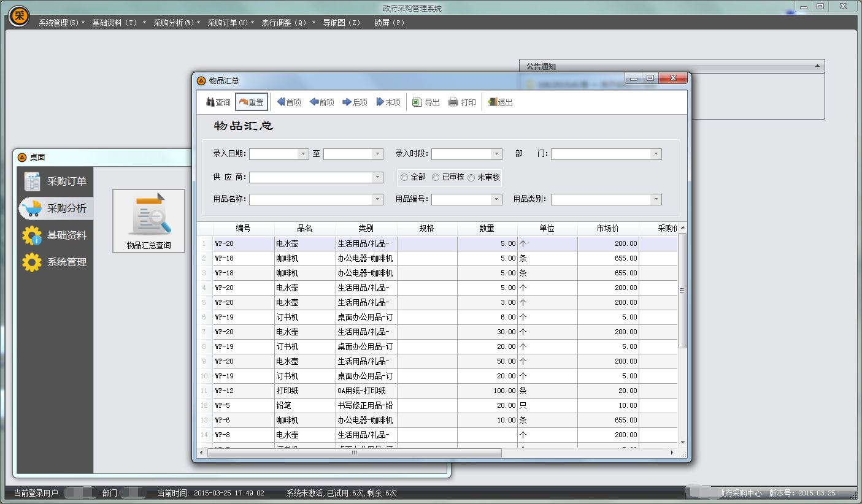Select 采购订单 in the desktop sidebar
The width and height of the screenshot is (862, 504).
click(56, 181)
